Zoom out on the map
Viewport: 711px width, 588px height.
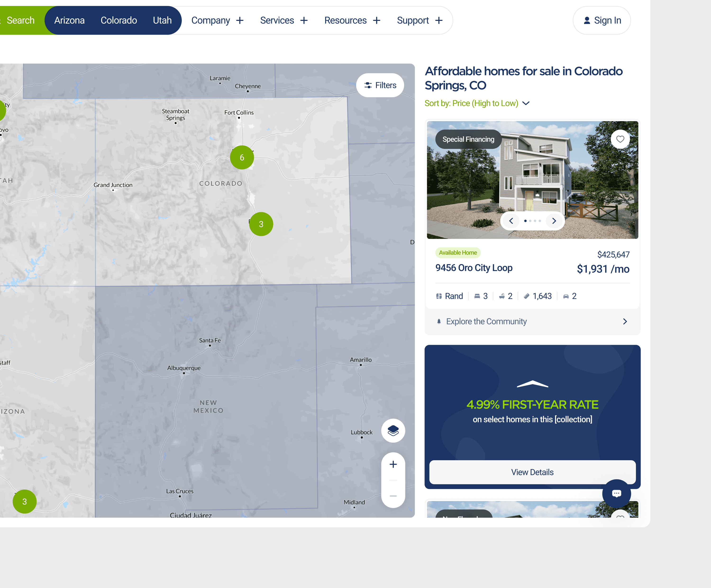(x=393, y=496)
